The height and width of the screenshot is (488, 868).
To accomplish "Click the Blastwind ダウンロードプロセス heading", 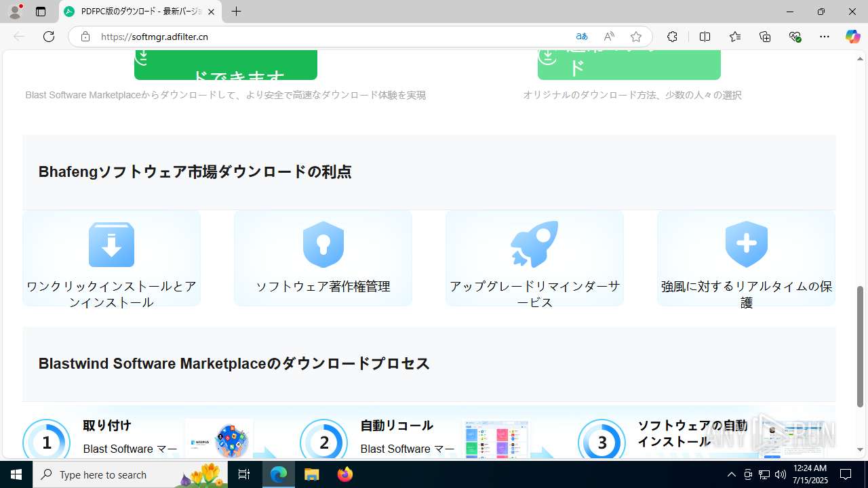I will pyautogui.click(x=234, y=363).
